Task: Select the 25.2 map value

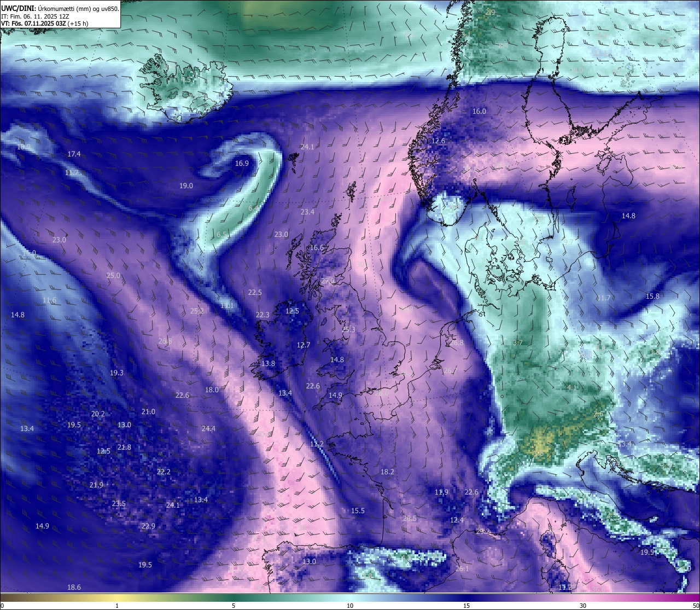Action: [x=197, y=311]
